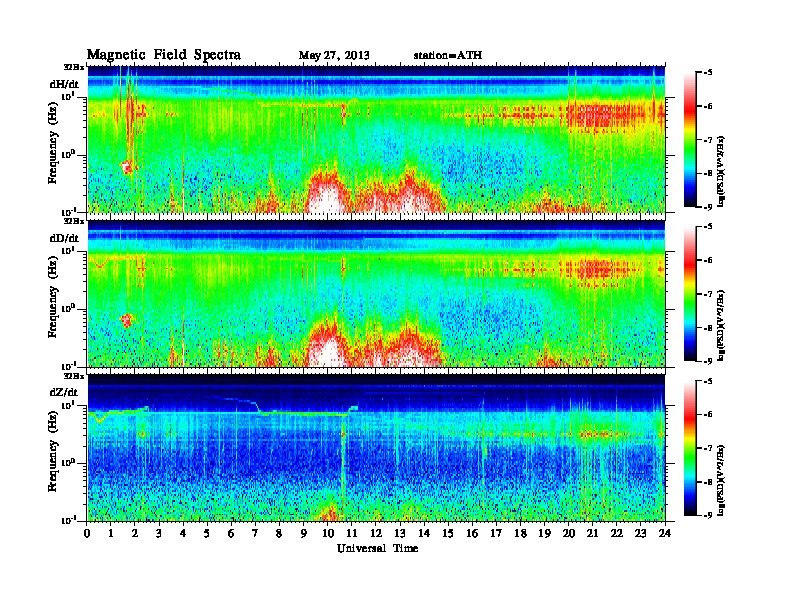The width and height of the screenshot is (792, 612).
Task: Click hour tick label "16" on time axis
Action: tap(472, 533)
